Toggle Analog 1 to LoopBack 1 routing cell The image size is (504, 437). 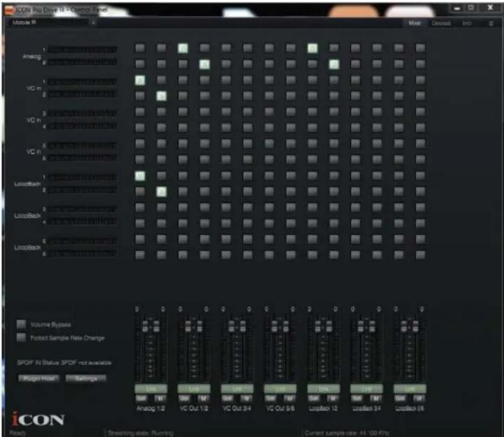click(x=312, y=48)
